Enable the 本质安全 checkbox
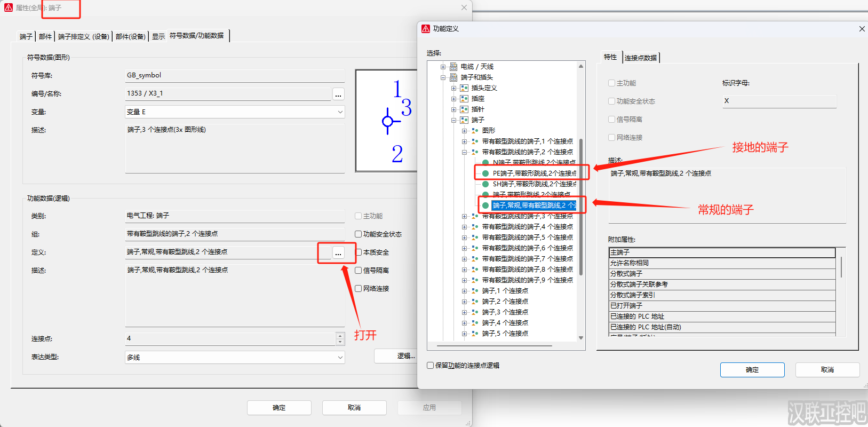868x427 pixels. click(359, 252)
